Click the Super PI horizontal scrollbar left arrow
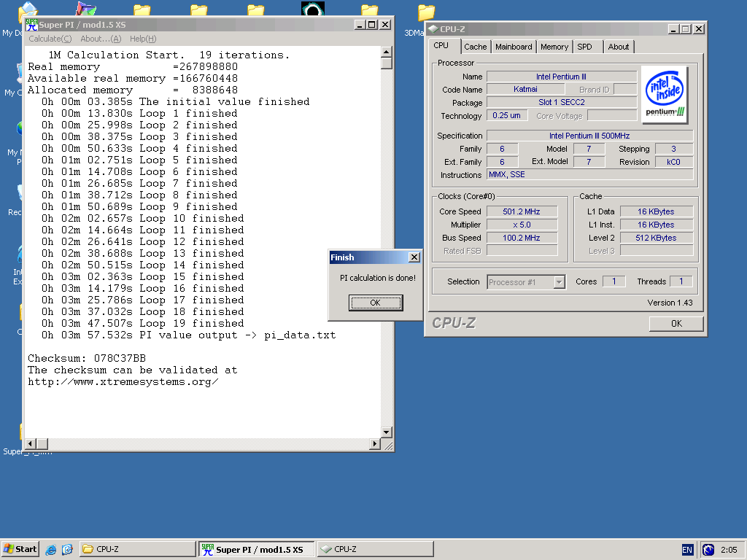Viewport: 747px width, 560px height. pyautogui.click(x=30, y=444)
